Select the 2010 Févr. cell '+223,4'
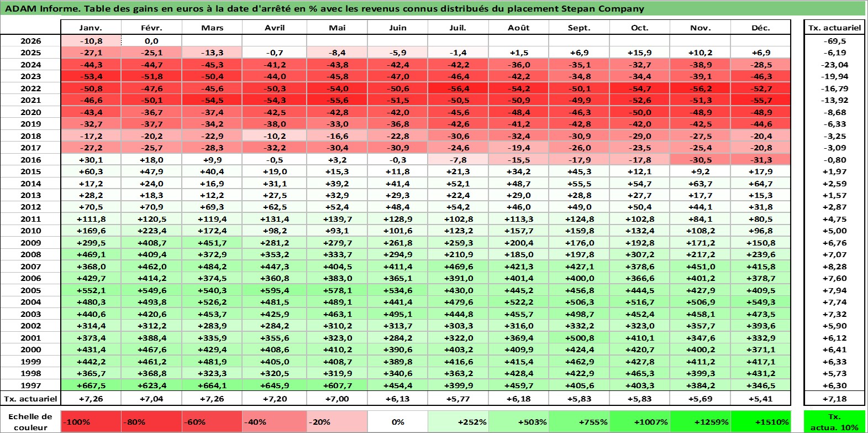 pyautogui.click(x=151, y=231)
